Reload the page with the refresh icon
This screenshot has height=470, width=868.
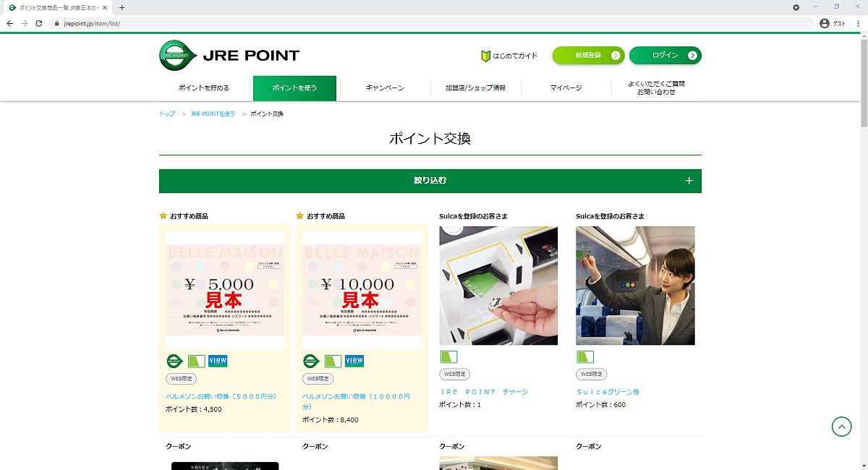39,23
